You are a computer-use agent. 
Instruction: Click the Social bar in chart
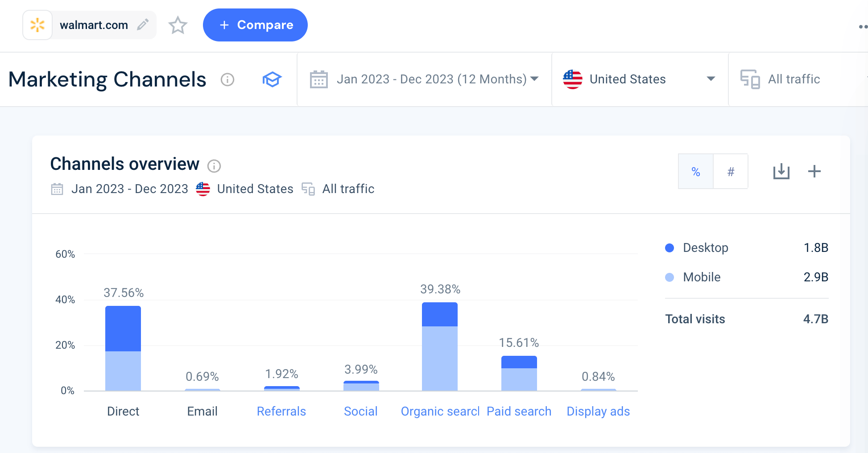361,386
